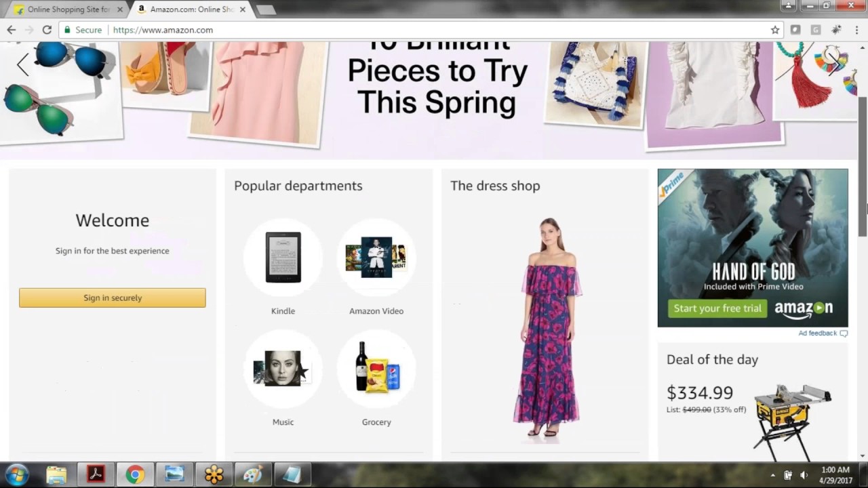Click the Kindle label link
The image size is (868, 488).
click(x=283, y=311)
